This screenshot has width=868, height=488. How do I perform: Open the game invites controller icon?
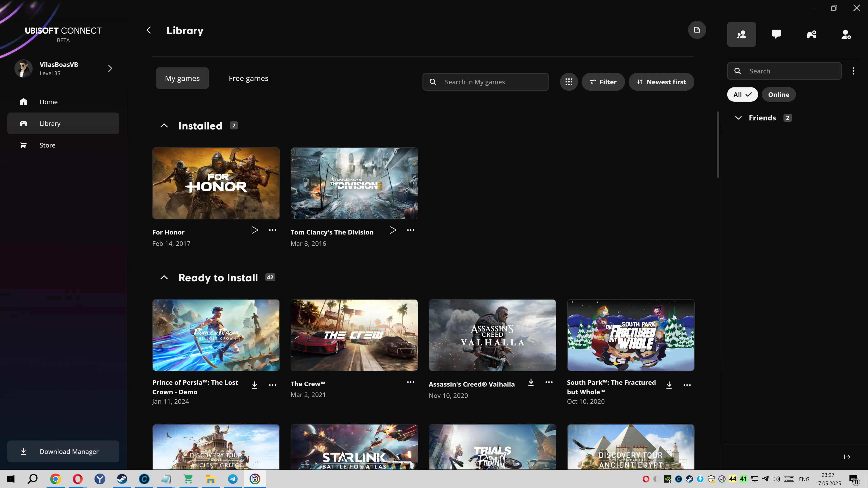click(x=811, y=34)
